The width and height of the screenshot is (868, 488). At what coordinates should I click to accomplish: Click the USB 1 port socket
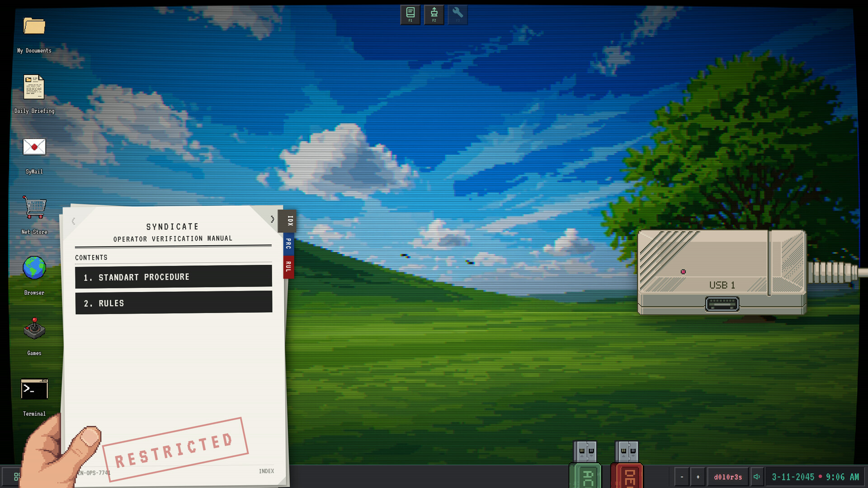(722, 304)
